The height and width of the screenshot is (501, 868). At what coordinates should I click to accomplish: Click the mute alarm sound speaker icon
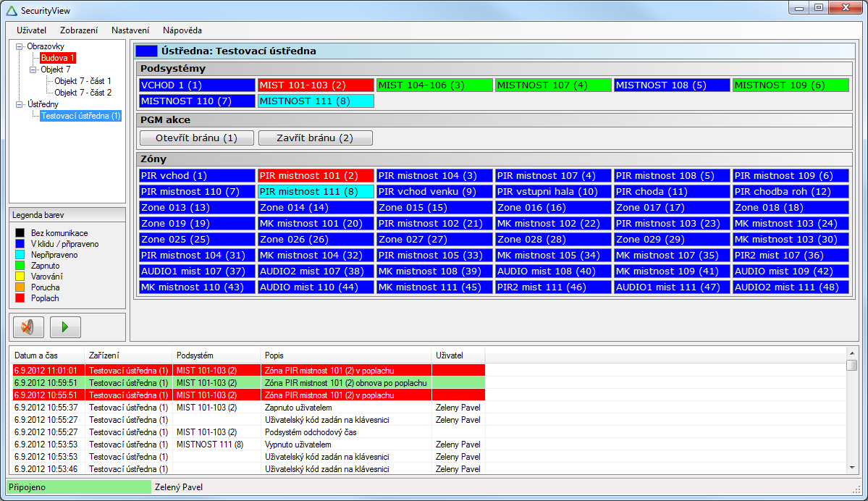pyautogui.click(x=28, y=327)
